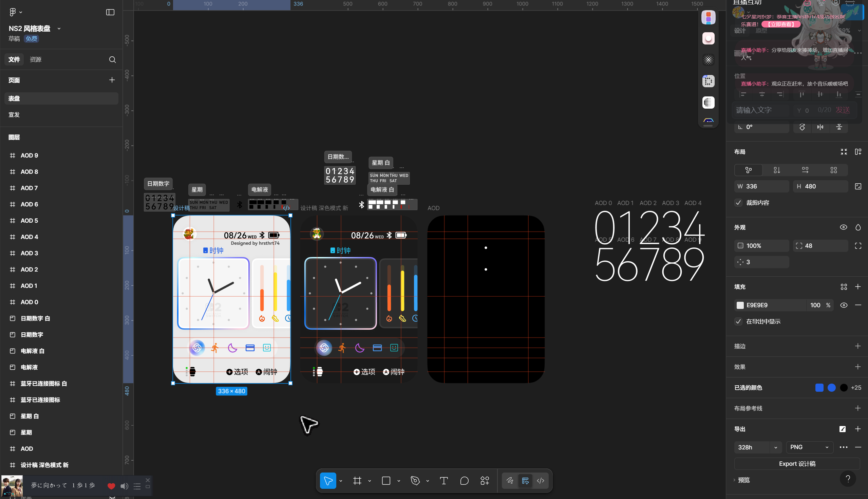Screen dimensions: 868x499
Task: Select the Comment tool
Action: click(464, 481)
